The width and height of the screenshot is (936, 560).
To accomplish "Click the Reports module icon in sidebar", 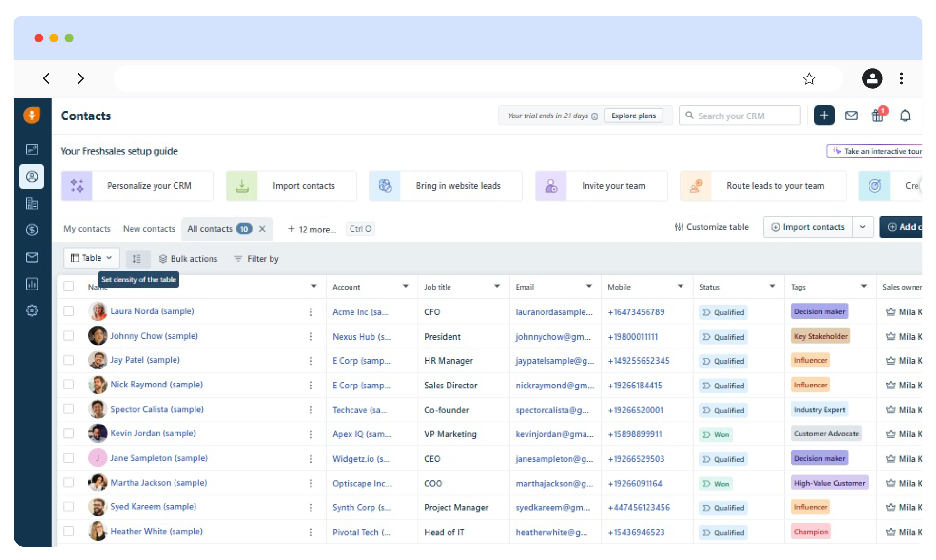I will pos(31,284).
